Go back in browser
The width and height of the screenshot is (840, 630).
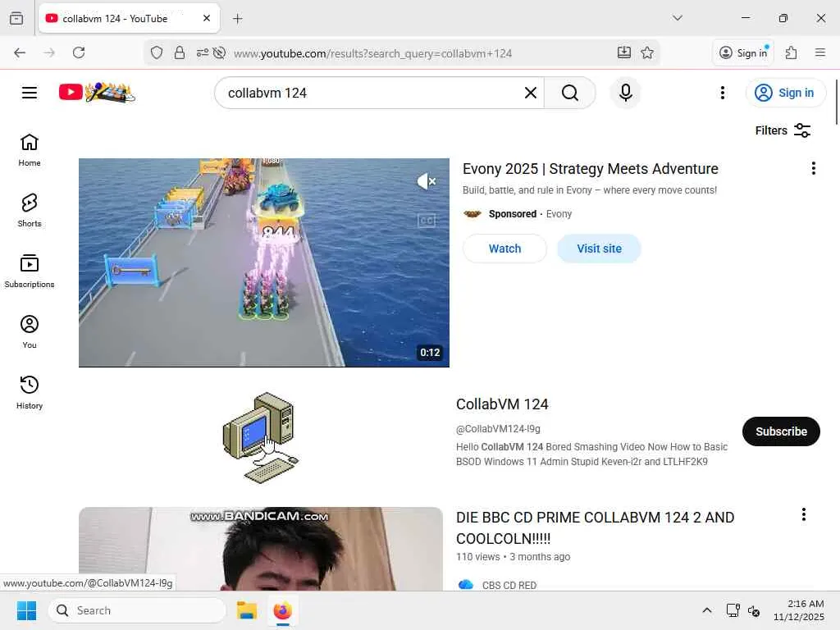(20, 52)
